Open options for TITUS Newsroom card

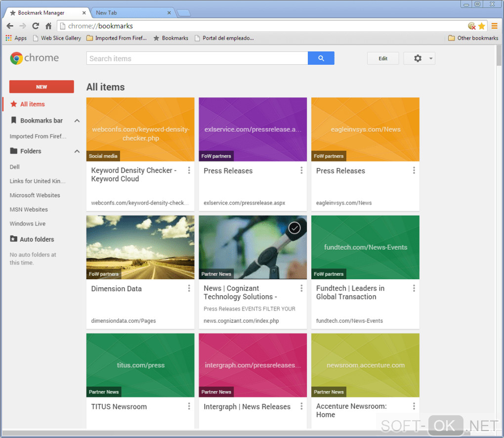pyautogui.click(x=189, y=406)
